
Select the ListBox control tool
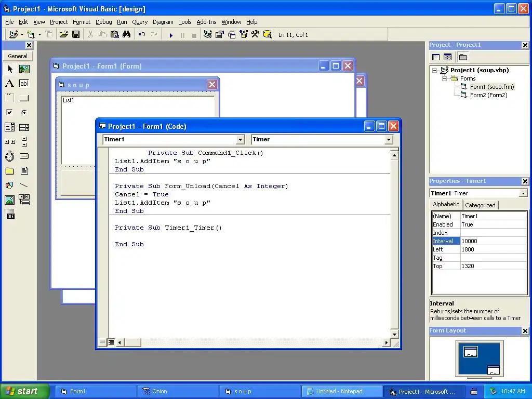24,127
